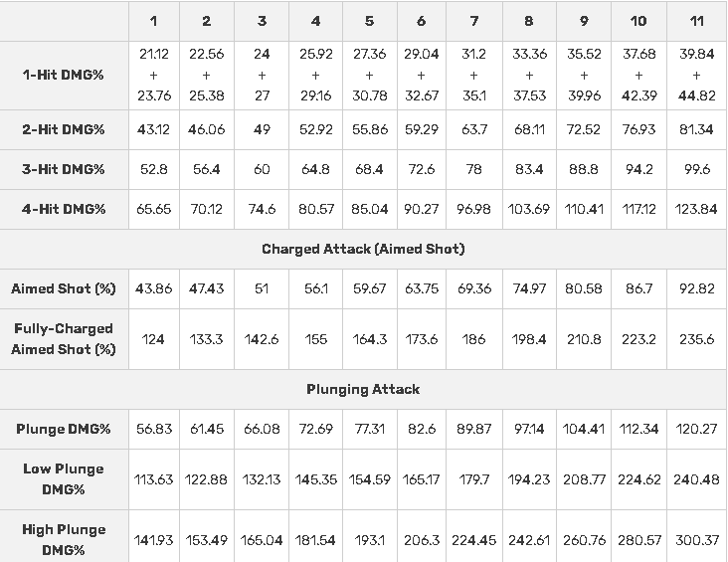The height and width of the screenshot is (562, 728).
Task: Click the level 6 column header
Action: [422, 21]
